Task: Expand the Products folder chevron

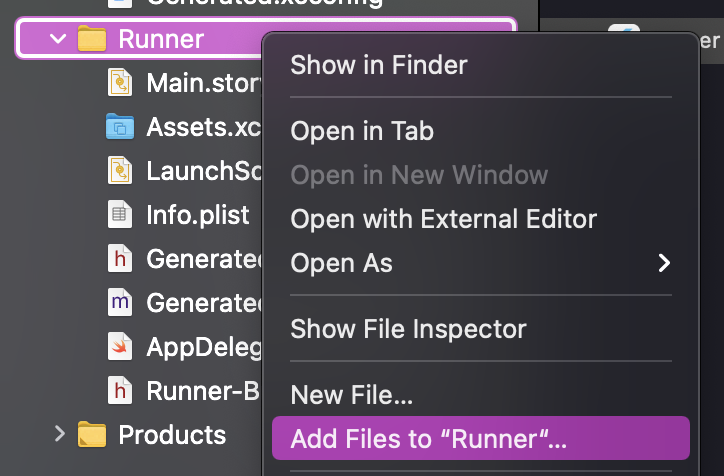Action: (x=59, y=435)
